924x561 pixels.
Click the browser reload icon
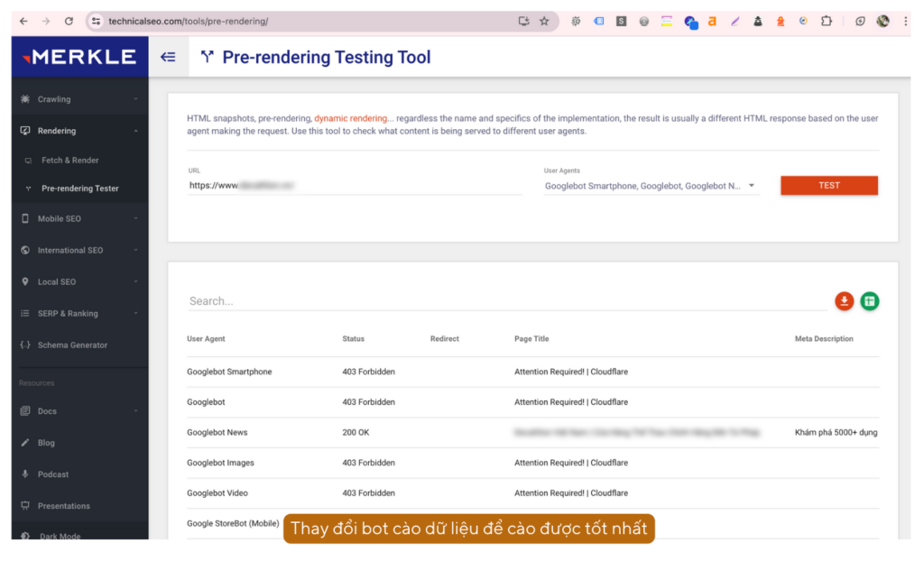pos(69,21)
